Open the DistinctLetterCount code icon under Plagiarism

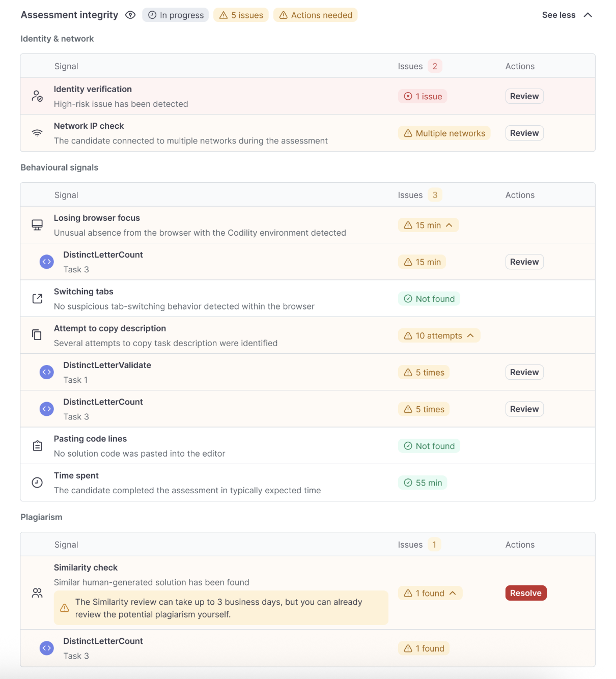click(x=47, y=648)
